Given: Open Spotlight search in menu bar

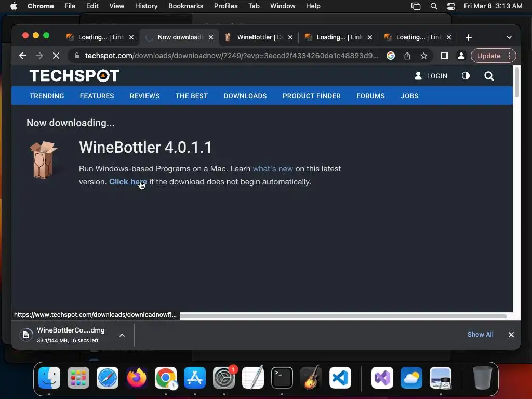Looking at the screenshot, I should 434,6.
